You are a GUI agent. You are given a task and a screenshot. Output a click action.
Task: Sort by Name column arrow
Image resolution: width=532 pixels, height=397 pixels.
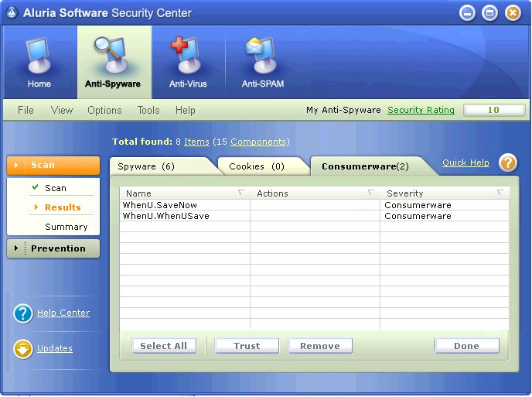point(241,193)
